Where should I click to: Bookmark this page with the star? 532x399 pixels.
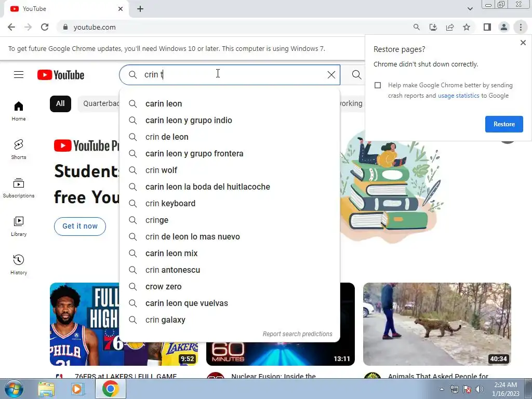467,27
